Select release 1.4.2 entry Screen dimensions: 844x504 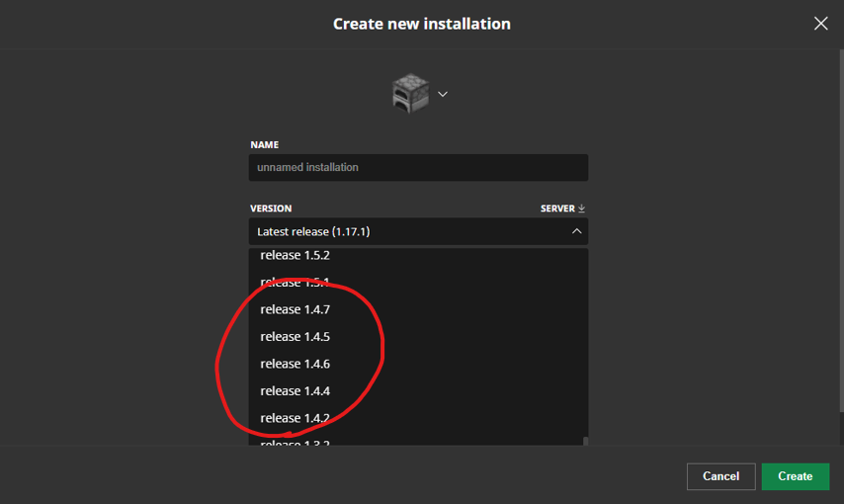(x=295, y=418)
